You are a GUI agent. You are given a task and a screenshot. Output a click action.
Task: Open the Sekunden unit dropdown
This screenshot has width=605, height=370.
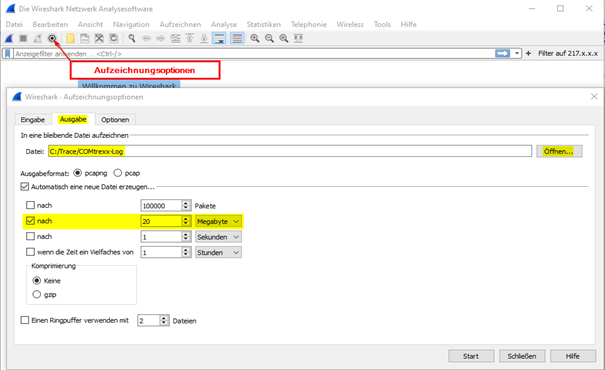pos(218,237)
